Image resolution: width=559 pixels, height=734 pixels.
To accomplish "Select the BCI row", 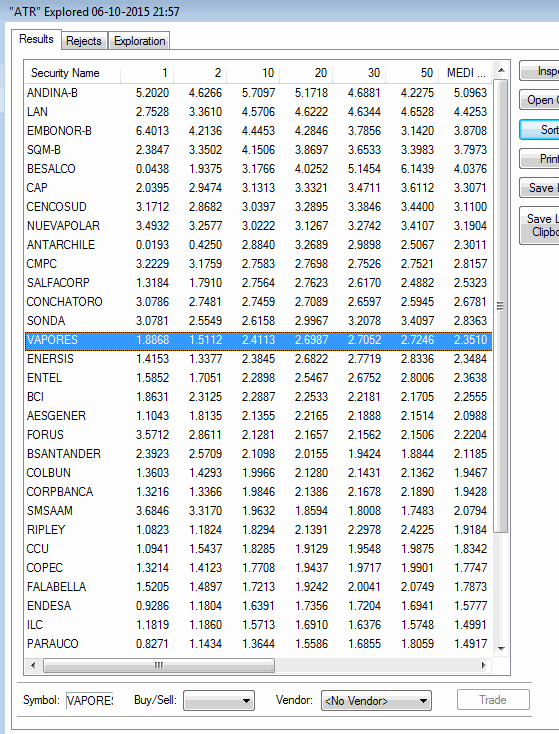I will 258,397.
